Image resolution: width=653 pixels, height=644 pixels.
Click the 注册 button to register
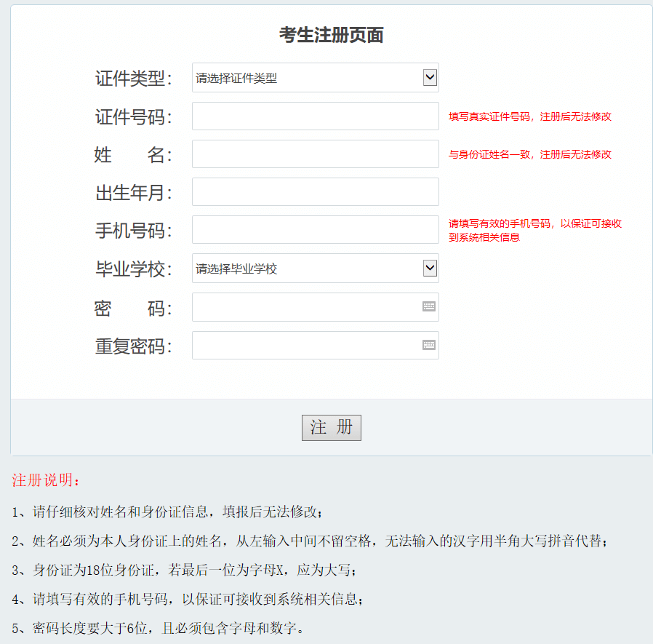pos(331,428)
